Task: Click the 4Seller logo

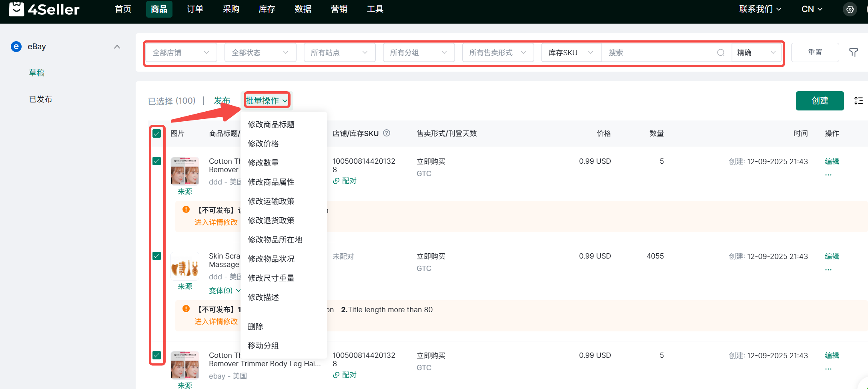Action: 44,9
